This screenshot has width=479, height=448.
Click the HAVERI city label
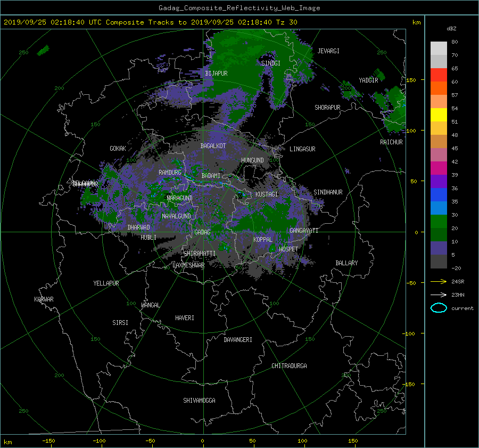tap(185, 318)
